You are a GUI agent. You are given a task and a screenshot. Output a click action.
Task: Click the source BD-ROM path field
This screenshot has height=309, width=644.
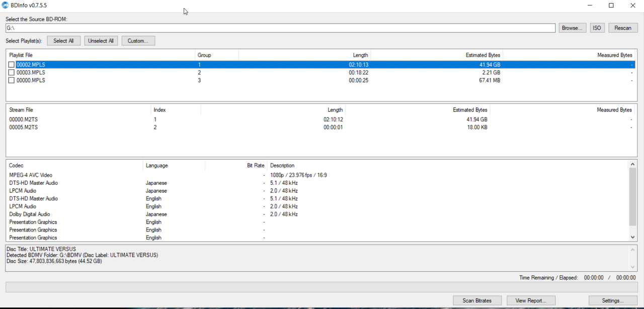280,28
